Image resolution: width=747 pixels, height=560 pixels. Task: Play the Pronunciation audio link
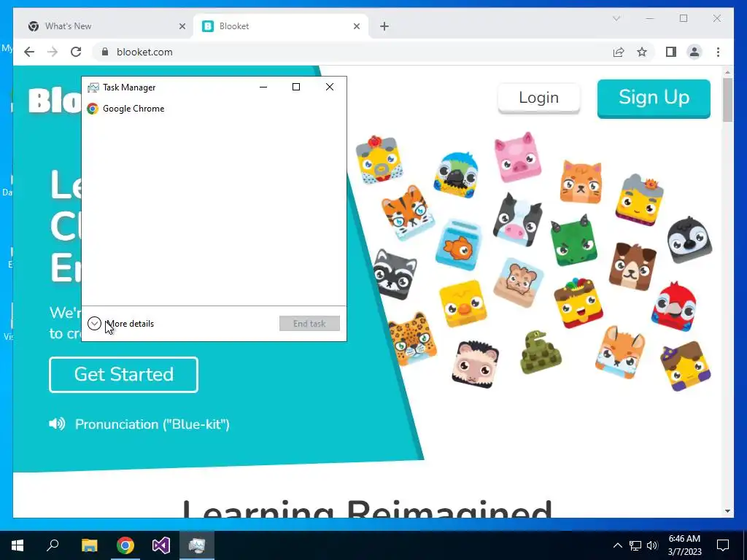(152, 424)
